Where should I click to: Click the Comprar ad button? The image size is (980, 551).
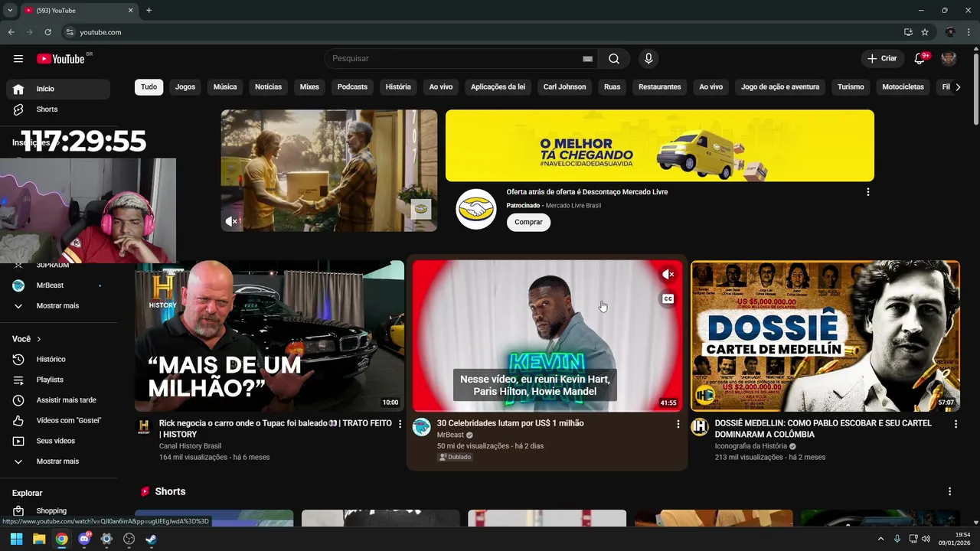pyautogui.click(x=528, y=222)
